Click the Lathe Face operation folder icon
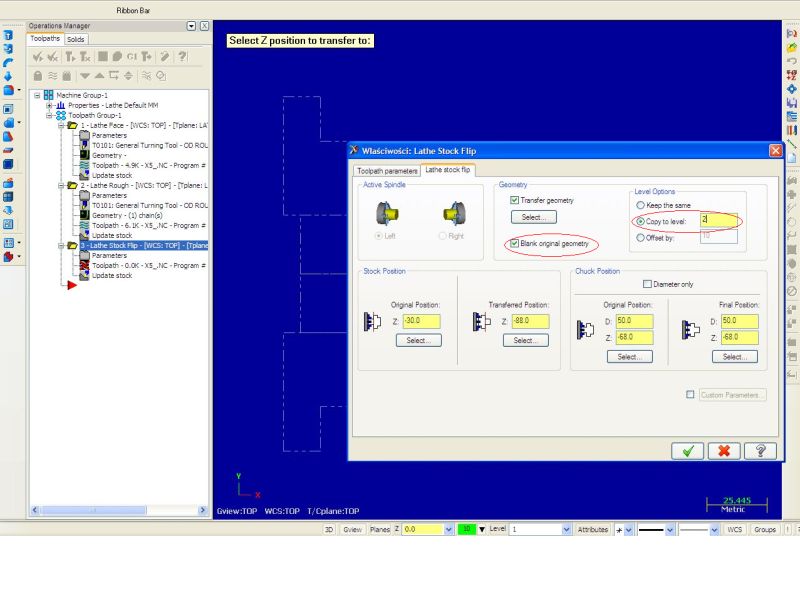The image size is (800, 596). coord(72,125)
